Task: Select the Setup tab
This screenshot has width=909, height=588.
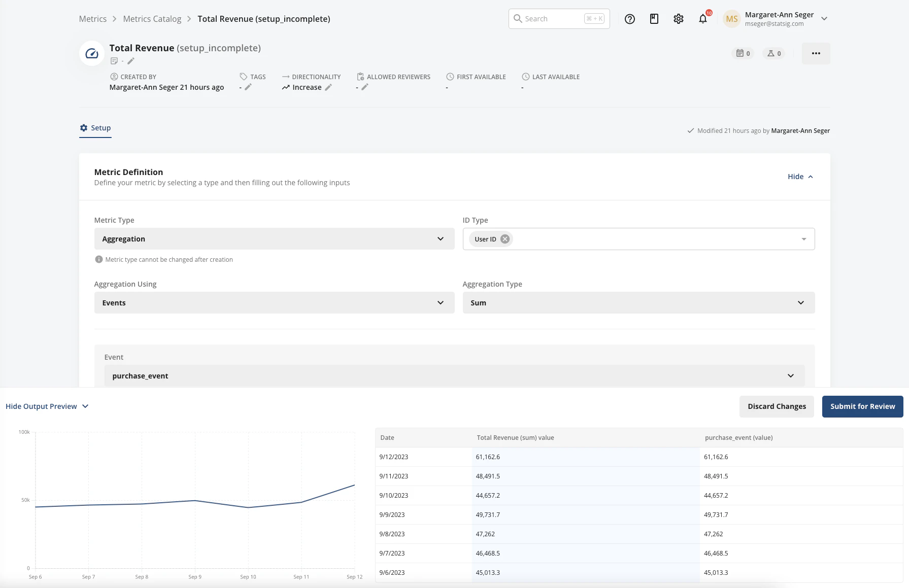Action: 95,128
